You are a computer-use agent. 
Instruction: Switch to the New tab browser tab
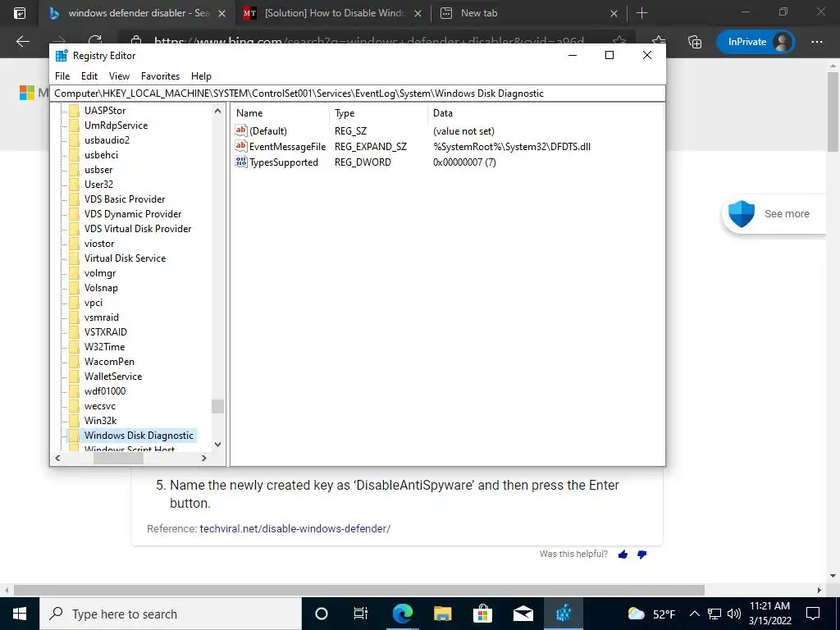529,13
